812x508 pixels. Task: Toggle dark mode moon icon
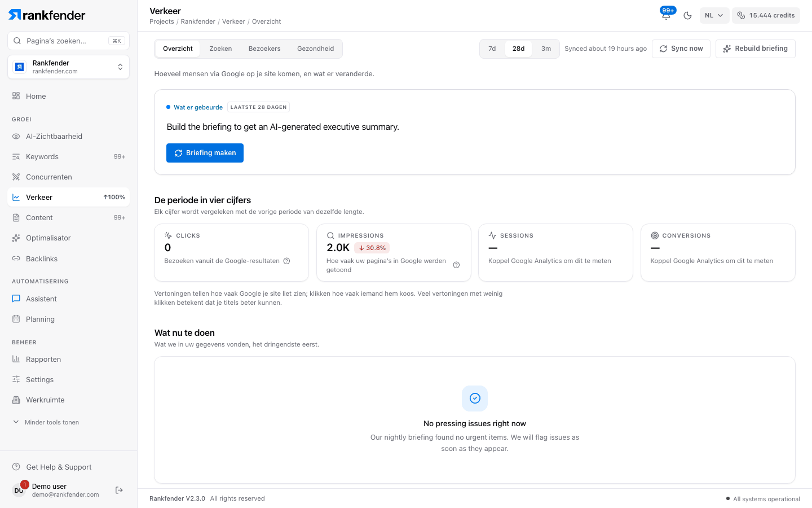tap(687, 16)
